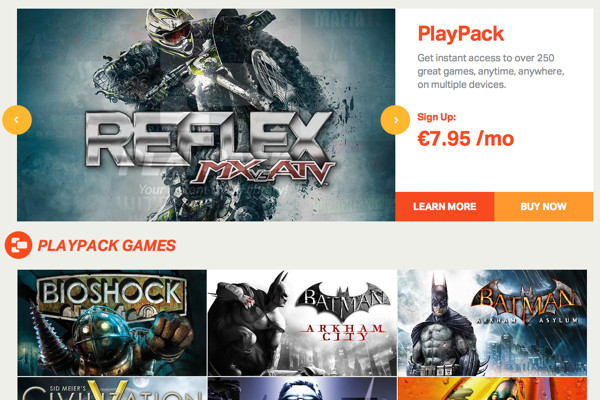Screen dimensions: 600x400
Task: Click the LEARN MORE button
Action: [x=445, y=207]
